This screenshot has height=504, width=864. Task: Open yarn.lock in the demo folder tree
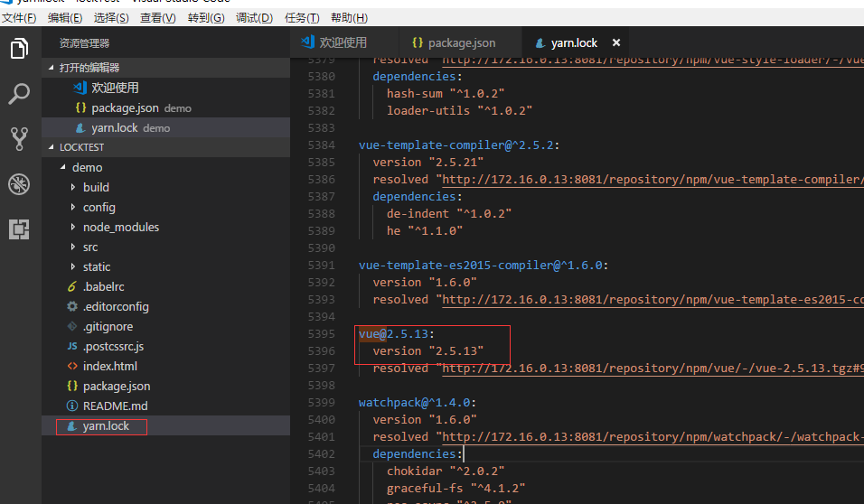(166, 425)
